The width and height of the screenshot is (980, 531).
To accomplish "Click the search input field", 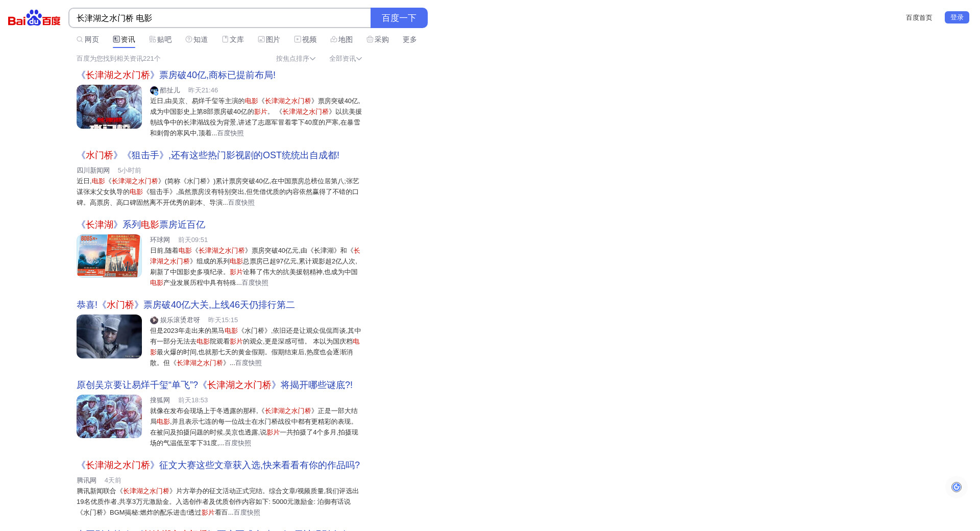I will click(219, 18).
